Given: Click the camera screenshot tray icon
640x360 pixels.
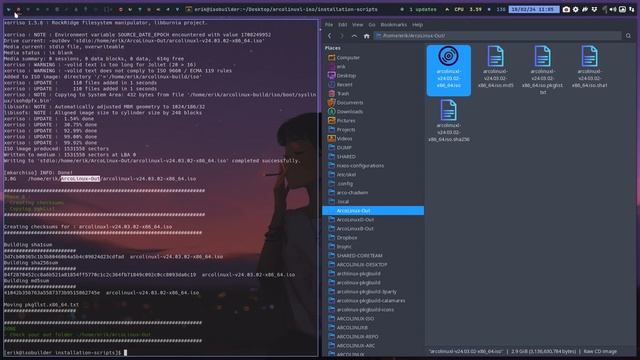Looking at the screenshot, I should [x=566, y=9].
